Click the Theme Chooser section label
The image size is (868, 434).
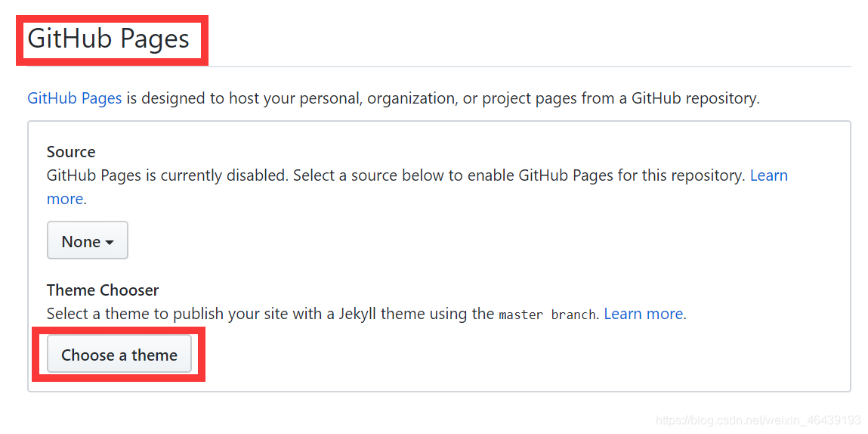pos(103,290)
